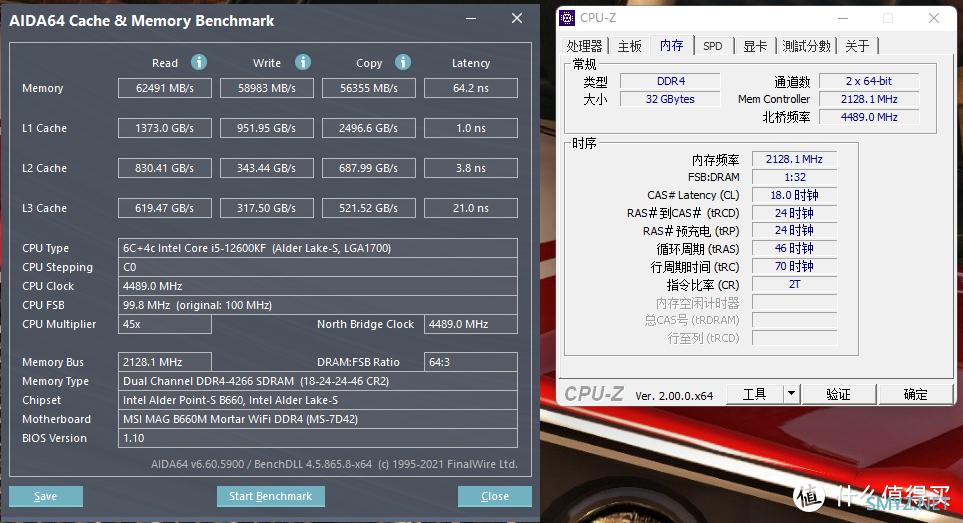
Task: Click the empty 总CAS号 (tRDRAM) field
Action: pos(795,320)
